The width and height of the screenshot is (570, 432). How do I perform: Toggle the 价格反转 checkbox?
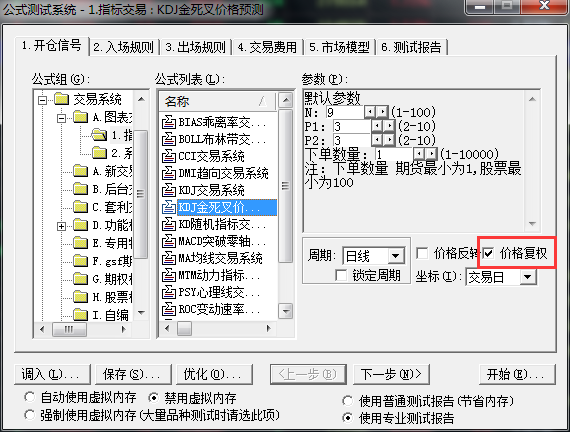(x=422, y=253)
